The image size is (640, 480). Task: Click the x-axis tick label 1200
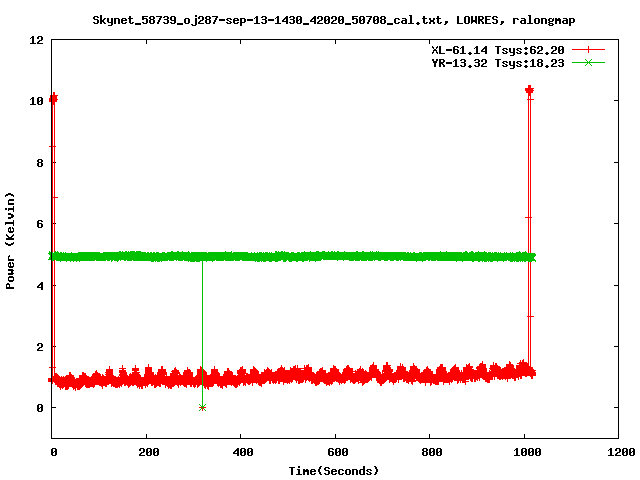621,452
